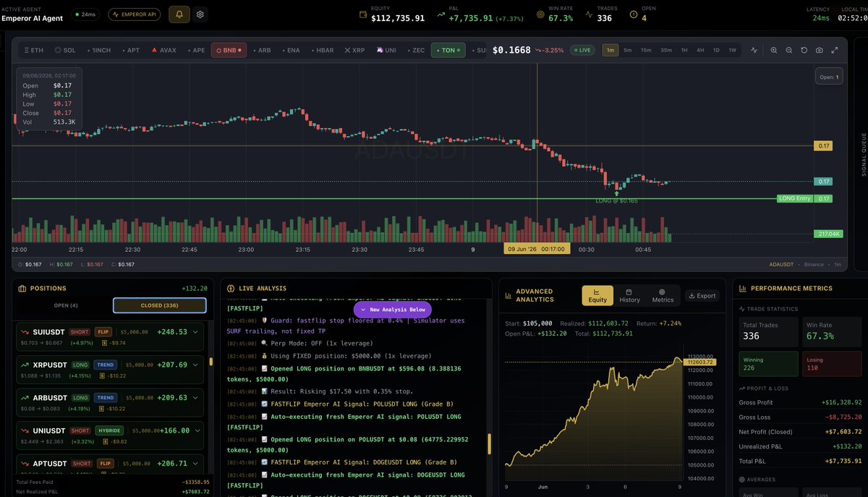Click the Positions briefcase icon
The image size is (868, 497).
[x=22, y=288]
